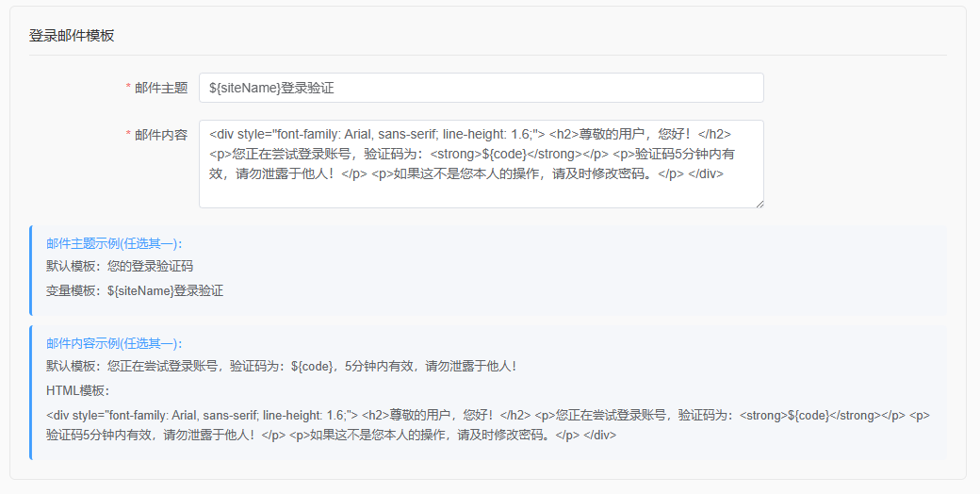Focus the 邮件内容 text area
The width and height of the screenshot is (980, 494).
click(x=482, y=164)
